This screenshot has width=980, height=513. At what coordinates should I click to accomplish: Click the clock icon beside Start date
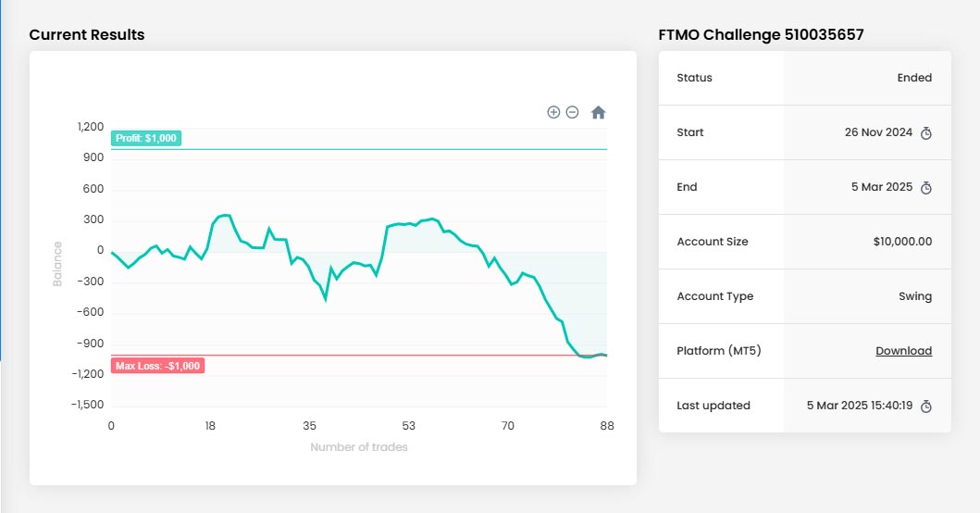click(x=926, y=133)
